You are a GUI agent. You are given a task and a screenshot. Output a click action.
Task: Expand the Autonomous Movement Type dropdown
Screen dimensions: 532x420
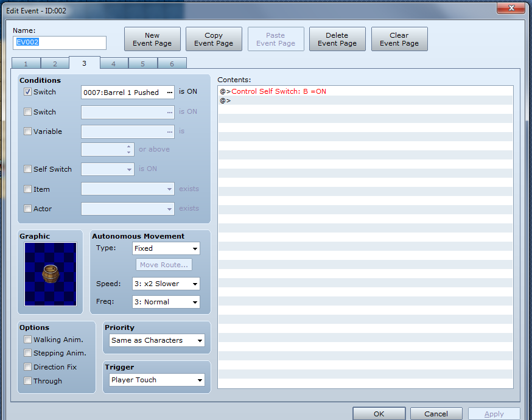pos(166,248)
